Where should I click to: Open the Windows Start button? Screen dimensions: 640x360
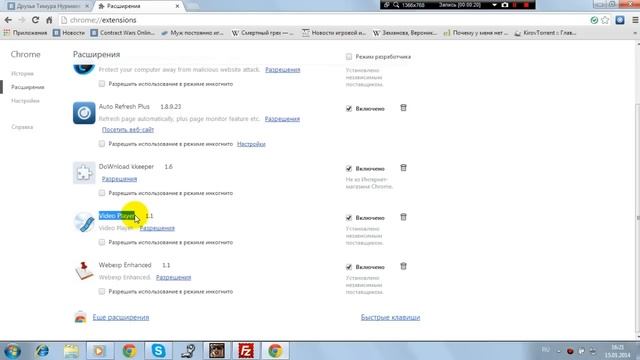(12, 351)
